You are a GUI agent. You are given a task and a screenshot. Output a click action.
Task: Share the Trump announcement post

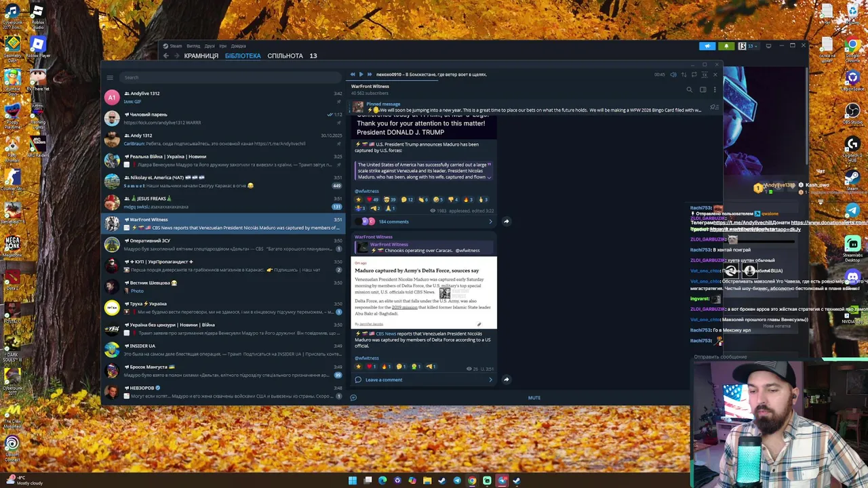[x=506, y=222]
